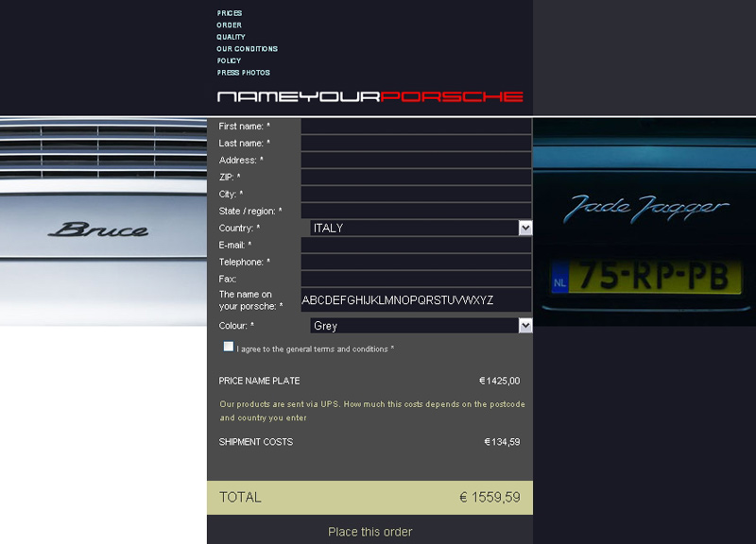
Task: Click the NAMEYOURPORSCHE logo
Action: 369,97
